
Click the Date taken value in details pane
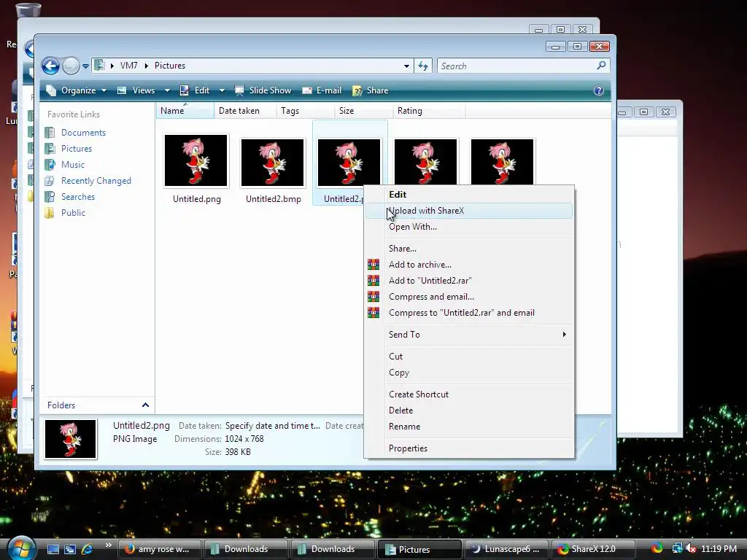273,426
